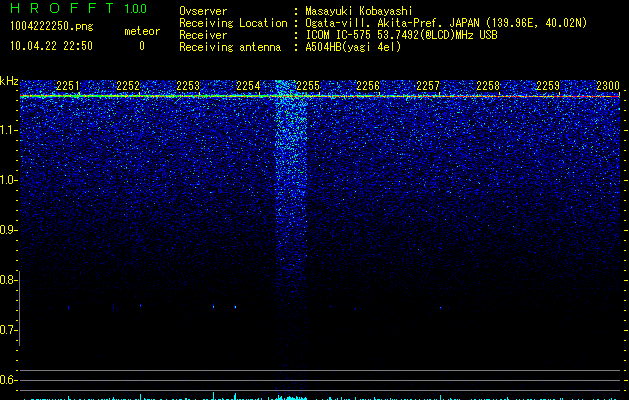Click the time marker 2257
629x400 pixels.
428,86
